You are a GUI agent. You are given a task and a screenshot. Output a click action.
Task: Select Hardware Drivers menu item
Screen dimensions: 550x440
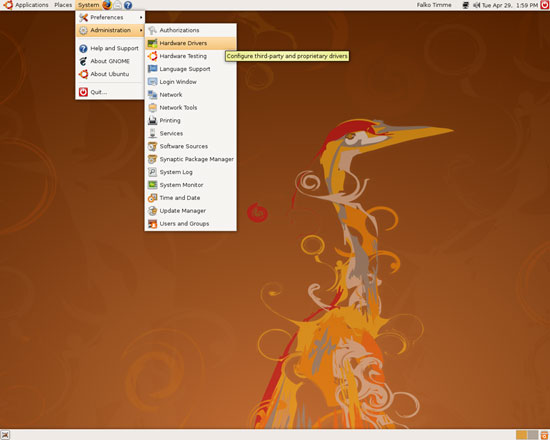pyautogui.click(x=190, y=43)
